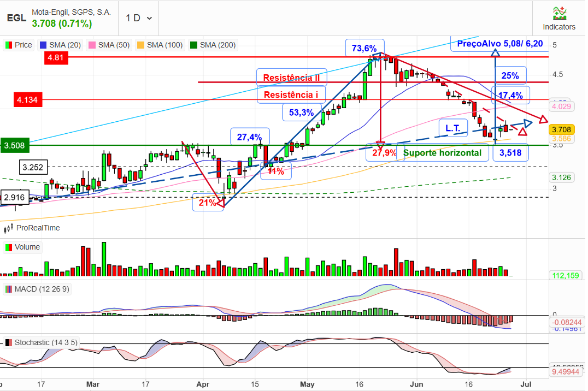Viewport: 588px width, 391px height.
Task: Open the Indicators panel
Action: click(558, 19)
